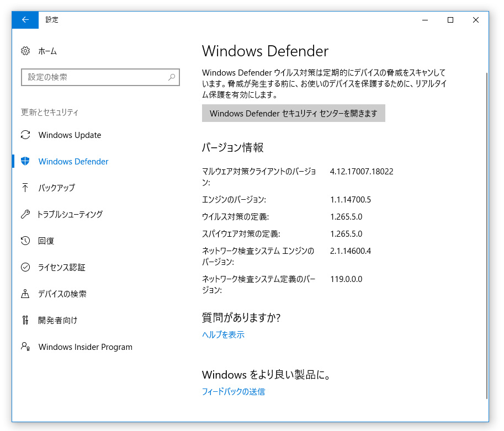Screen dimensions: 504x431
Task: Click the ライセンス認証 (Activation) checkmark icon
Action: click(25, 267)
